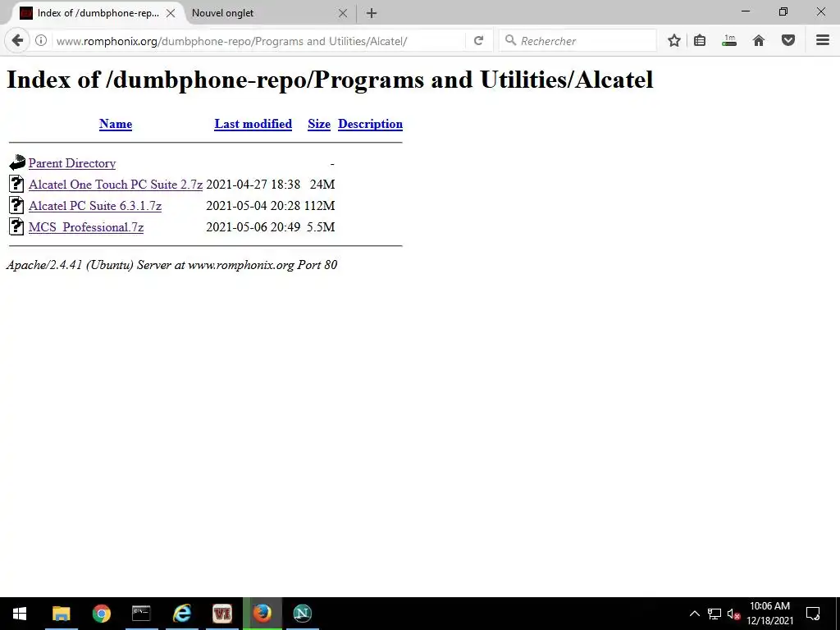
Task: Click file icon beside MCS_Professional.7z
Action: (16, 226)
